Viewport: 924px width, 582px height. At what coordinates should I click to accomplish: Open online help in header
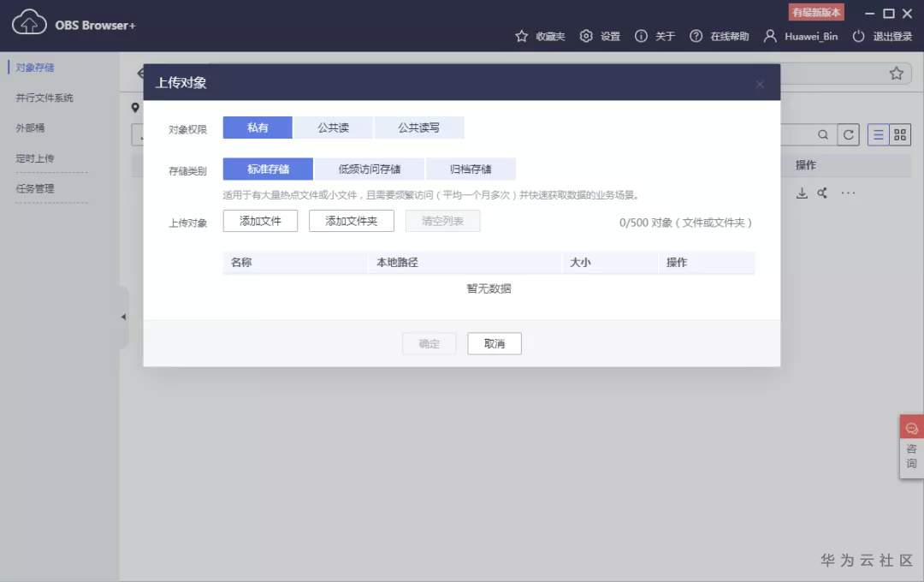click(719, 37)
